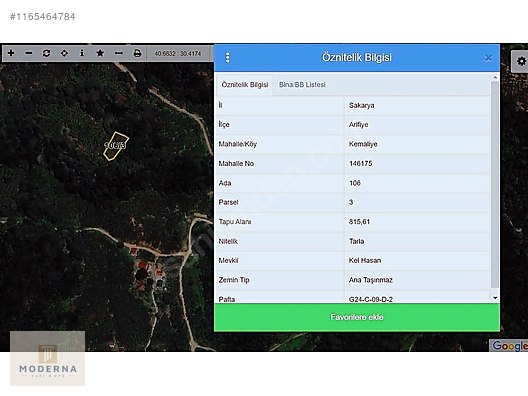Zoom out with the minus tool
528x396 pixels.
tap(29, 53)
